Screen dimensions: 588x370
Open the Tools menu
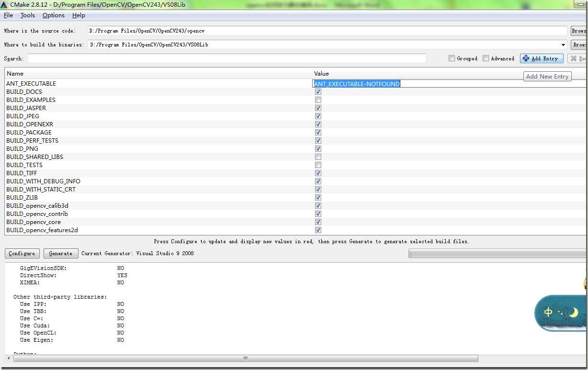pyautogui.click(x=28, y=15)
